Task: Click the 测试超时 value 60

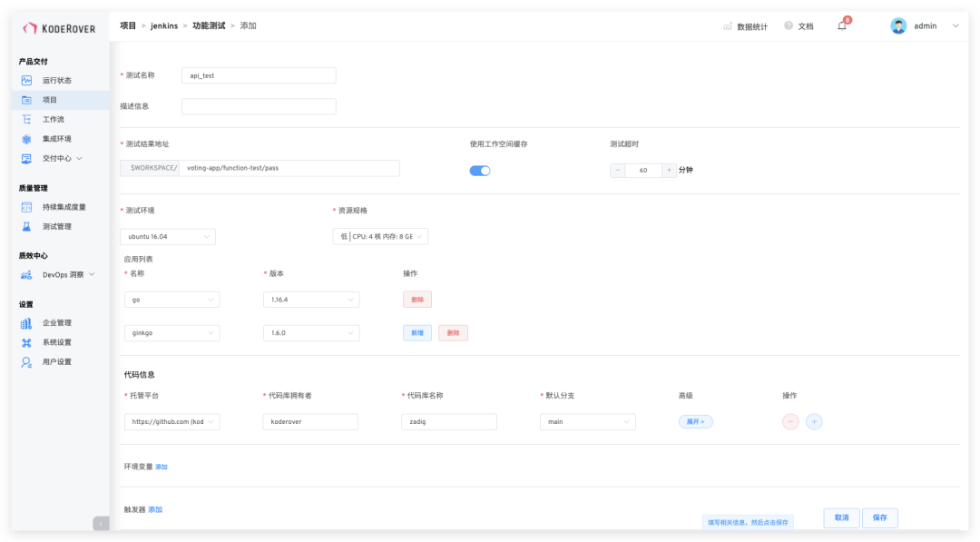Action: click(x=643, y=170)
